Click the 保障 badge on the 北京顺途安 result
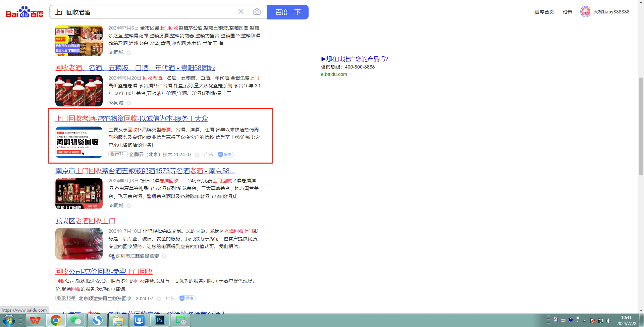644x327 pixels. point(187,298)
